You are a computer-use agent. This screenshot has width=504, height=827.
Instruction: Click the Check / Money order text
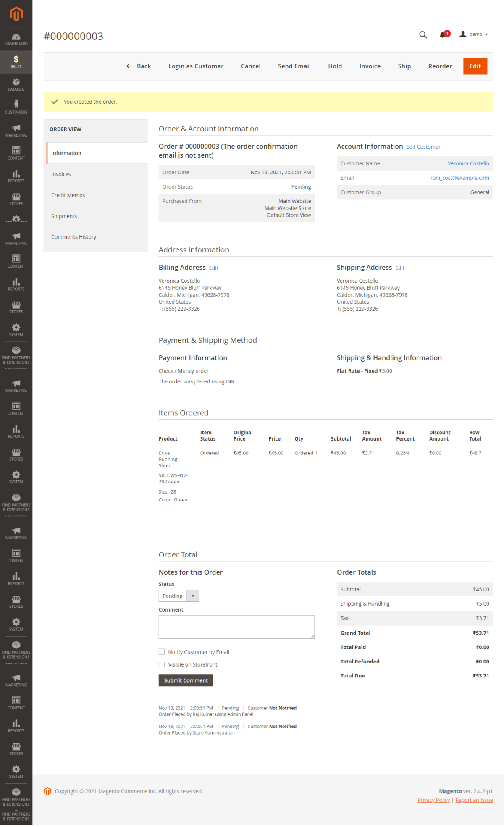point(184,371)
